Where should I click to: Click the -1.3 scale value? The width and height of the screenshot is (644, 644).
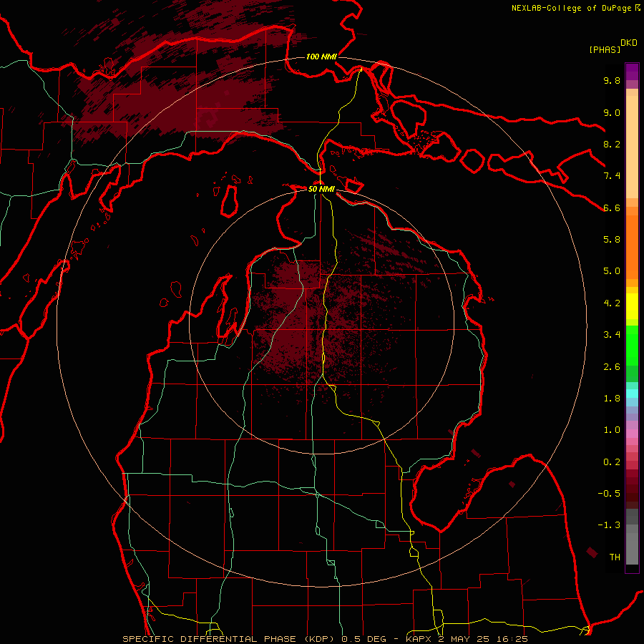pos(609,525)
